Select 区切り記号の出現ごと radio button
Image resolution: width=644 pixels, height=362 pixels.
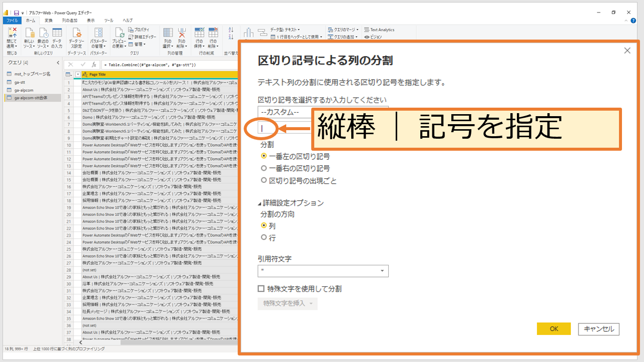[x=264, y=180]
